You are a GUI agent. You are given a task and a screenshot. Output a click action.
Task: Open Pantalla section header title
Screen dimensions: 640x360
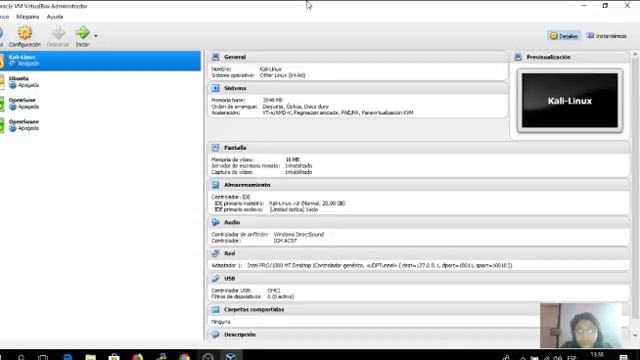[x=235, y=148]
